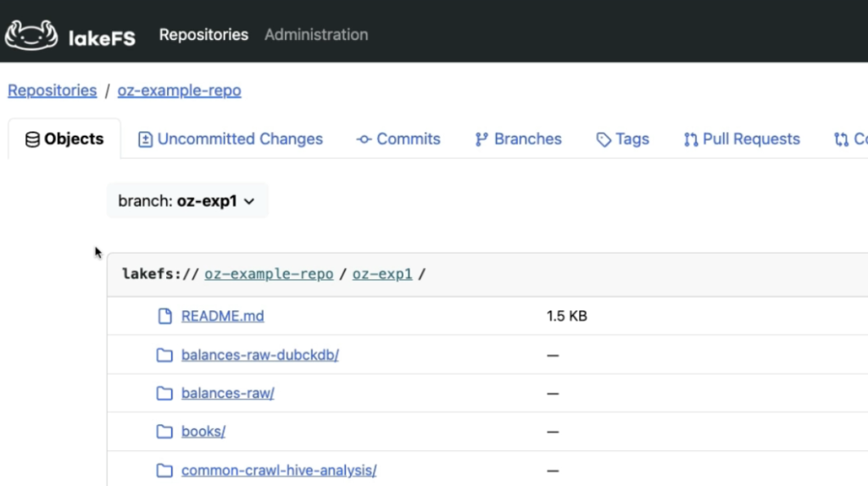Open the balances-raw-dubckdb/ folder link
Screen dimensions: 868x486
(260, 355)
